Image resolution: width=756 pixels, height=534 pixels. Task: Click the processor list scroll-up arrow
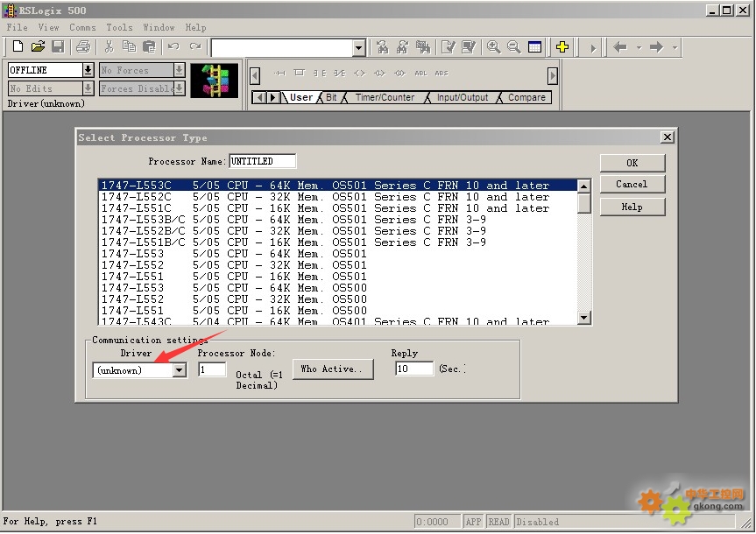584,186
